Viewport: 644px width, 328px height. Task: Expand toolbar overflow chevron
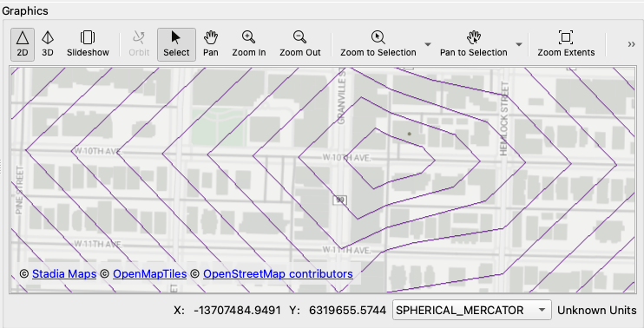point(631,44)
